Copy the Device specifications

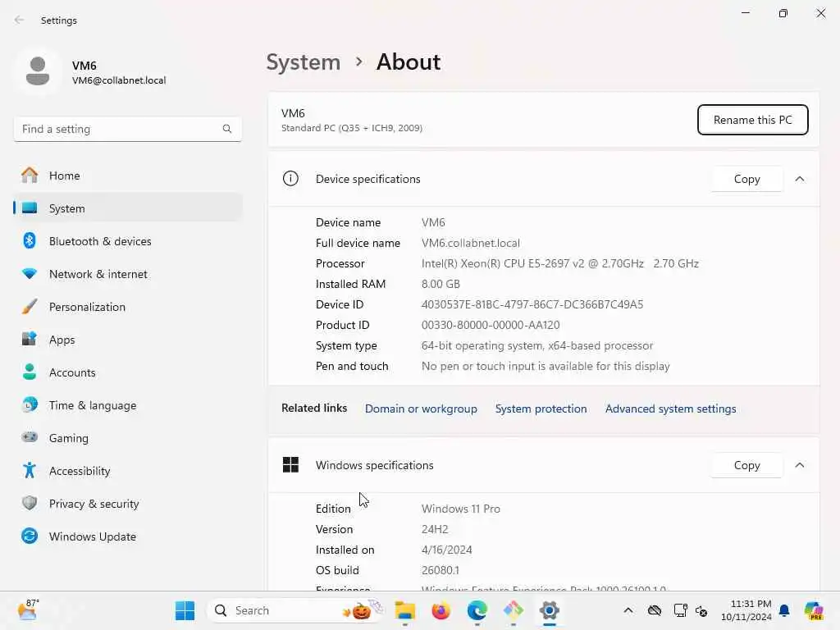point(746,179)
